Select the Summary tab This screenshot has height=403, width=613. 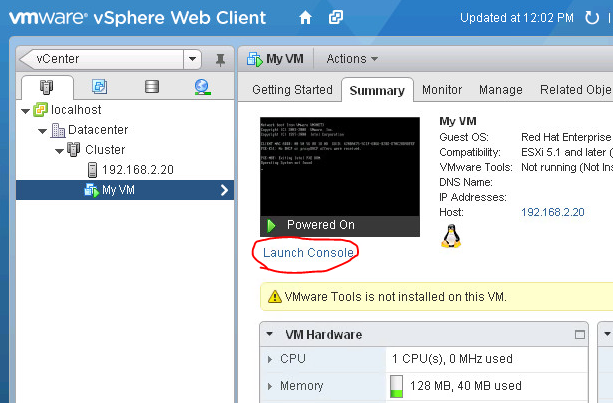[x=377, y=91]
